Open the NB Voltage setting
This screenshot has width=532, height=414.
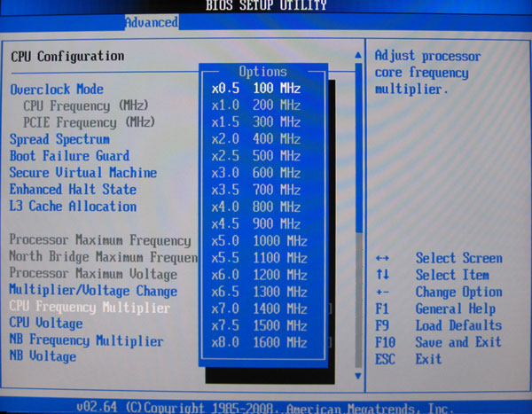pos(43,356)
